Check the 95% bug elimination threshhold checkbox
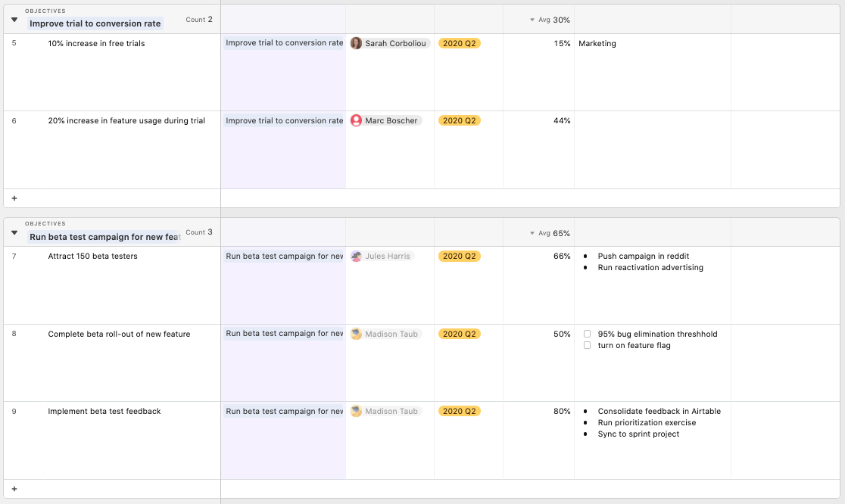This screenshot has height=504, width=845. coord(587,334)
